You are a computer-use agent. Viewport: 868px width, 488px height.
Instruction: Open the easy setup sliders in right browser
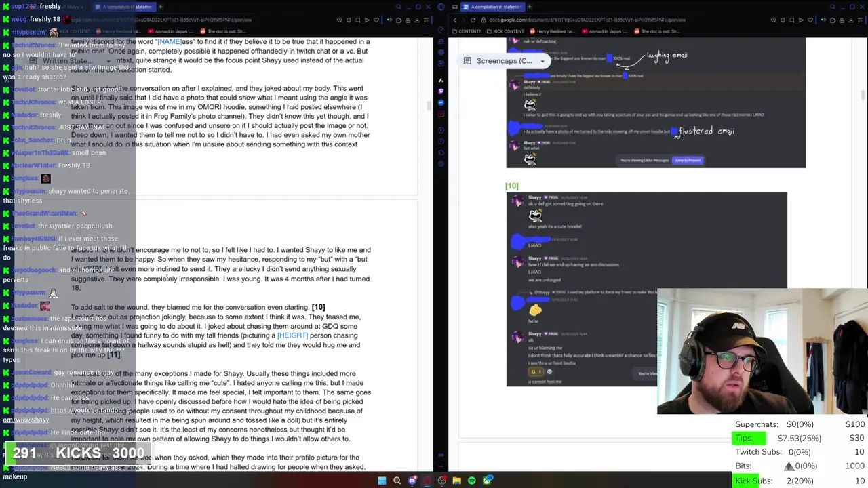pyautogui.click(x=860, y=20)
